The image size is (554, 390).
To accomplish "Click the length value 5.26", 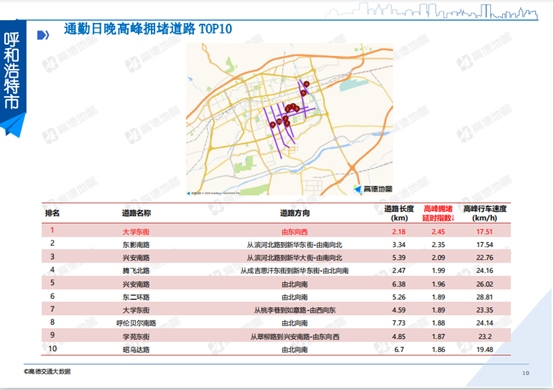I will 399,297.
